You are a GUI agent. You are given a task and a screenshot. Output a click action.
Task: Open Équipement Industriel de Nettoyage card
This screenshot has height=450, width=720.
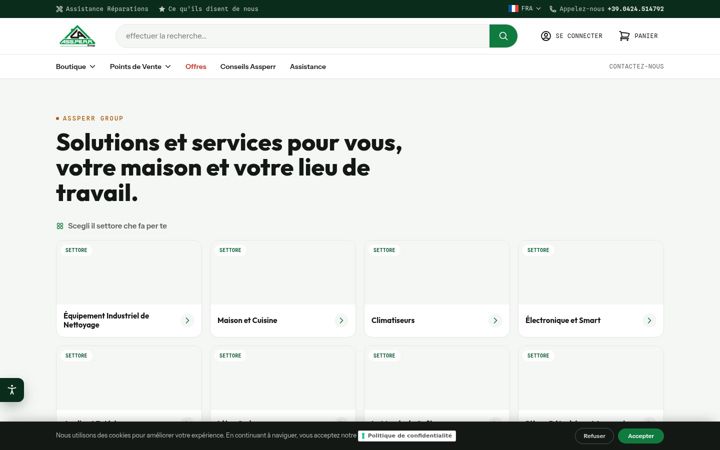point(129,289)
